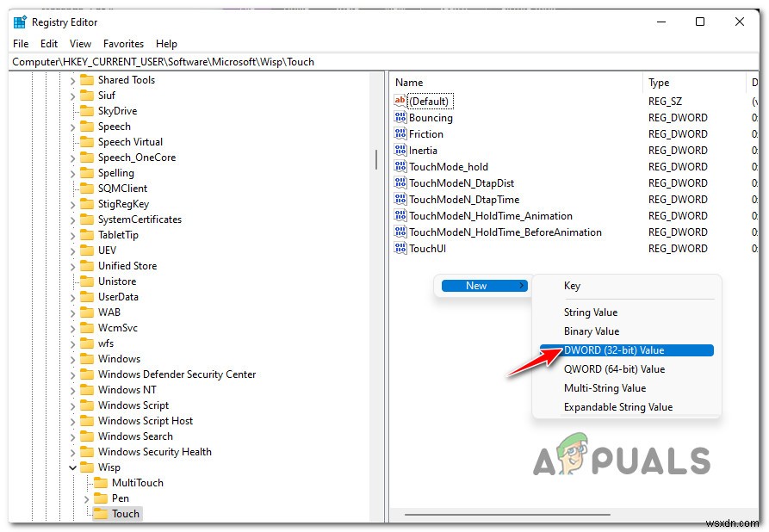Click the TouchModeN_HoldTime_BeforeAnimation DWORD icon
769x532 pixels.
coord(400,232)
